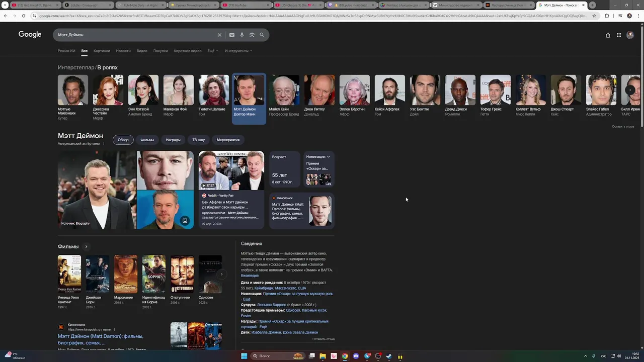Reload the page in the browser
Viewport: 644px width, 362px height.
tap(24, 16)
